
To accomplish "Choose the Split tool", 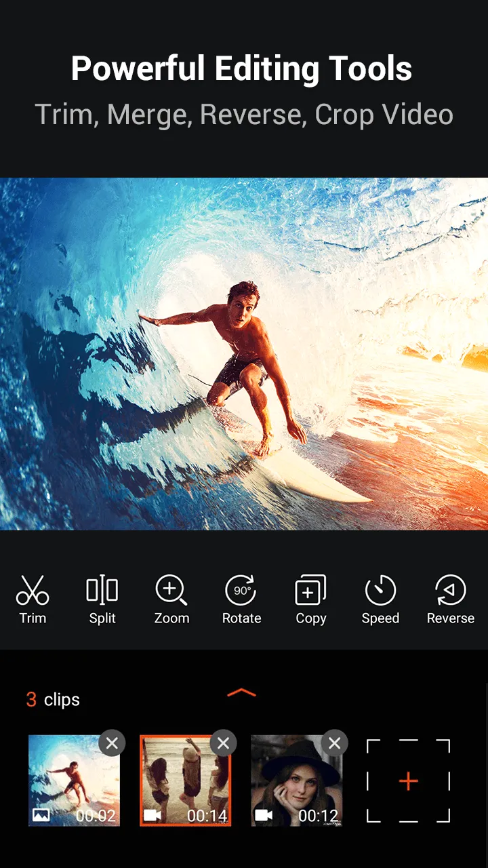I will (x=102, y=600).
